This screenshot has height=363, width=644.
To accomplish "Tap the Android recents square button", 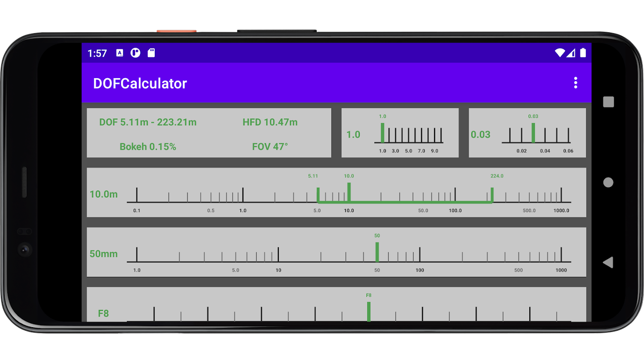I will point(608,102).
